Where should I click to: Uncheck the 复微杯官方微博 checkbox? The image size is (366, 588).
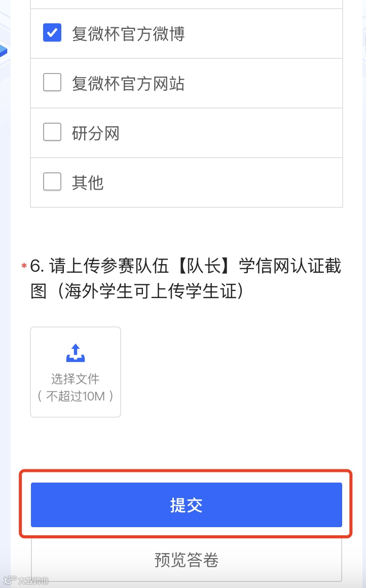click(x=52, y=32)
